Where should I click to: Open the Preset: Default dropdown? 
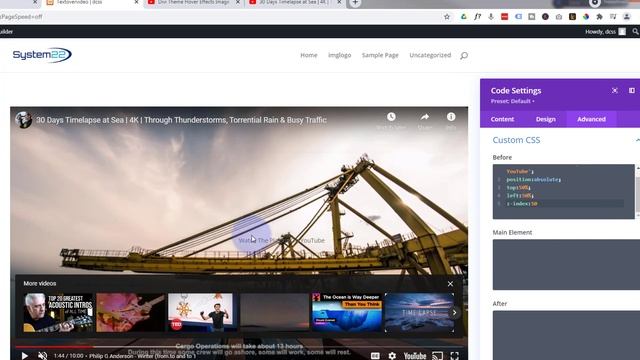[512, 101]
